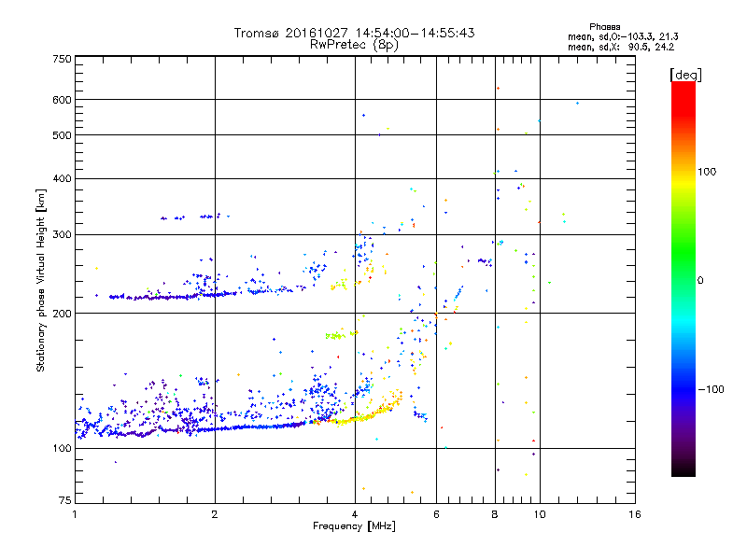Click the y-axis '300' tick label

(x=62, y=234)
